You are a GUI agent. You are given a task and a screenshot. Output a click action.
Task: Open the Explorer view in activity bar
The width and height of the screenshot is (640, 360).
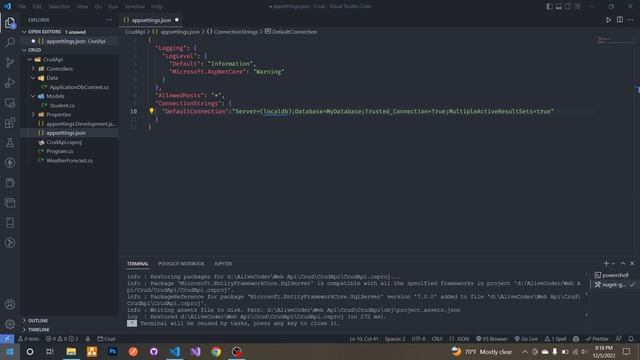click(x=10, y=23)
